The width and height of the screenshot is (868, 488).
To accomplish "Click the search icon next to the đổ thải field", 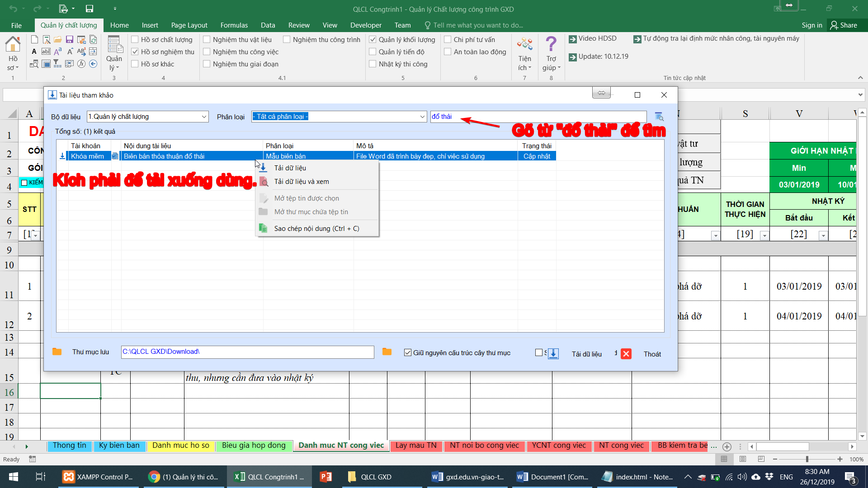I will click(659, 117).
